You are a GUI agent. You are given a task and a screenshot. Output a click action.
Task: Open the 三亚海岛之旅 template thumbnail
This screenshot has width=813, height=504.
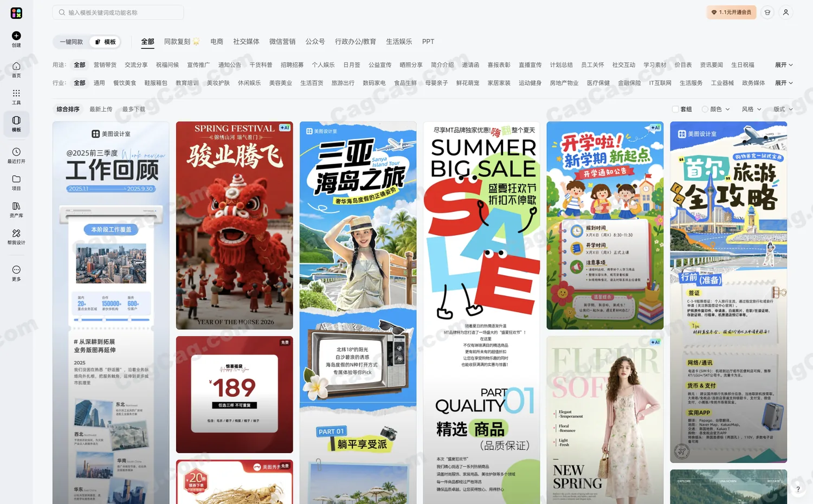[x=358, y=313]
